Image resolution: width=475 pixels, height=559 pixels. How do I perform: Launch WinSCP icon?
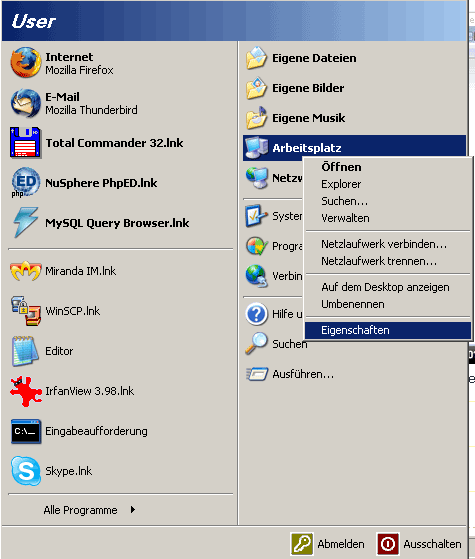(25, 311)
